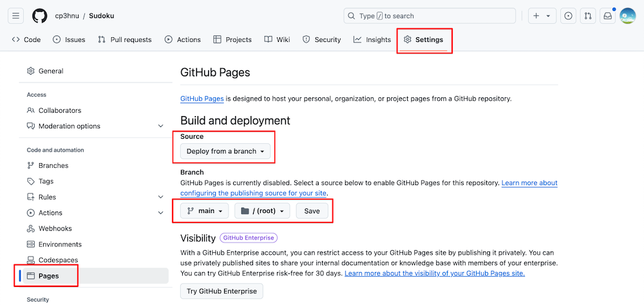Expand the arrow beside the plus button
This screenshot has height=305, width=644.
(548, 16)
